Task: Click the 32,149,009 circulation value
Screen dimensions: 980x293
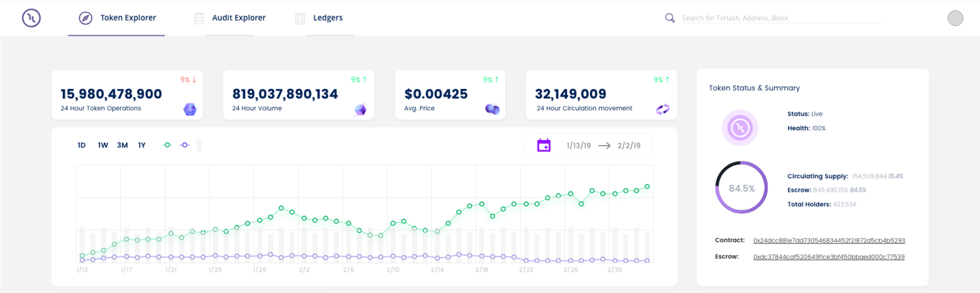Action: 571,94
